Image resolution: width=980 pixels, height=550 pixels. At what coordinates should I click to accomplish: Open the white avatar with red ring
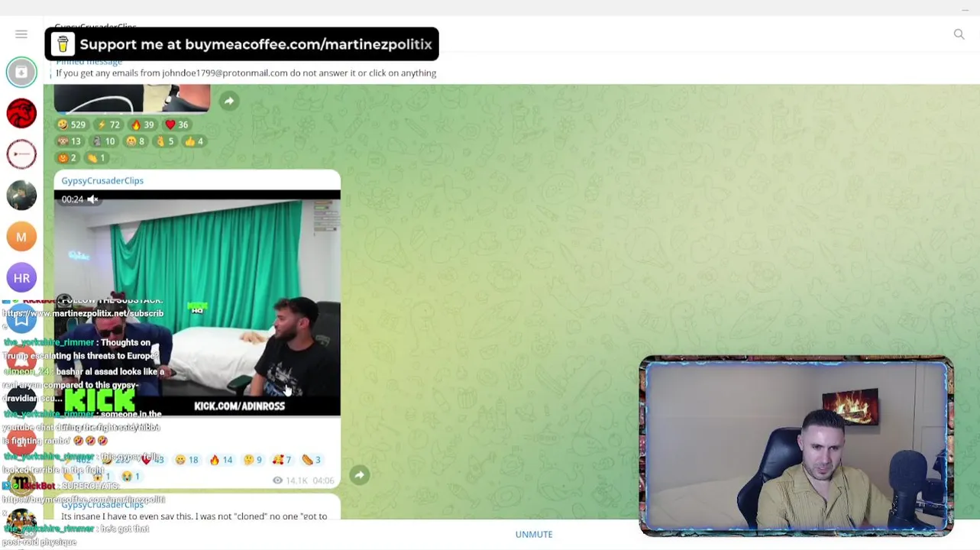(21, 154)
